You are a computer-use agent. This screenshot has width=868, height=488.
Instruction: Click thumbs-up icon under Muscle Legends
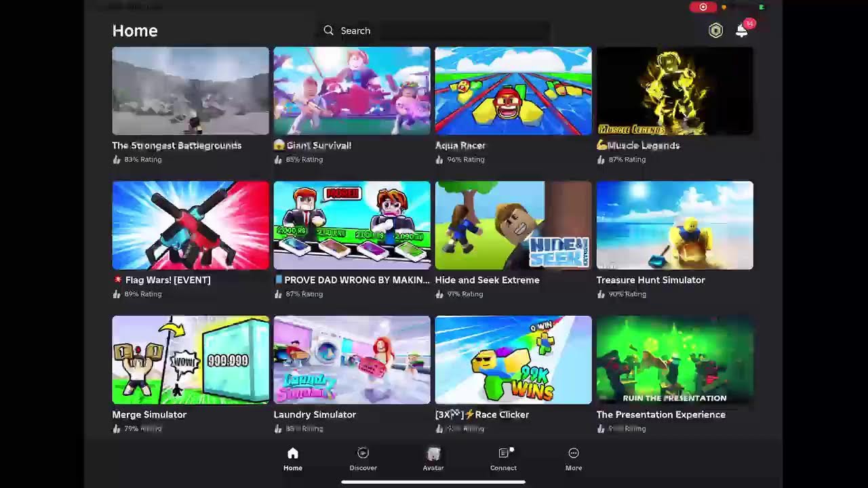coord(601,159)
